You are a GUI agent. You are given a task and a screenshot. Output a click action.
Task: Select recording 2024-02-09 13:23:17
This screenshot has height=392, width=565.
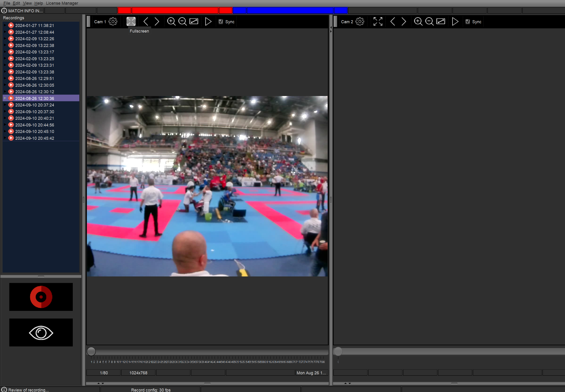35,52
